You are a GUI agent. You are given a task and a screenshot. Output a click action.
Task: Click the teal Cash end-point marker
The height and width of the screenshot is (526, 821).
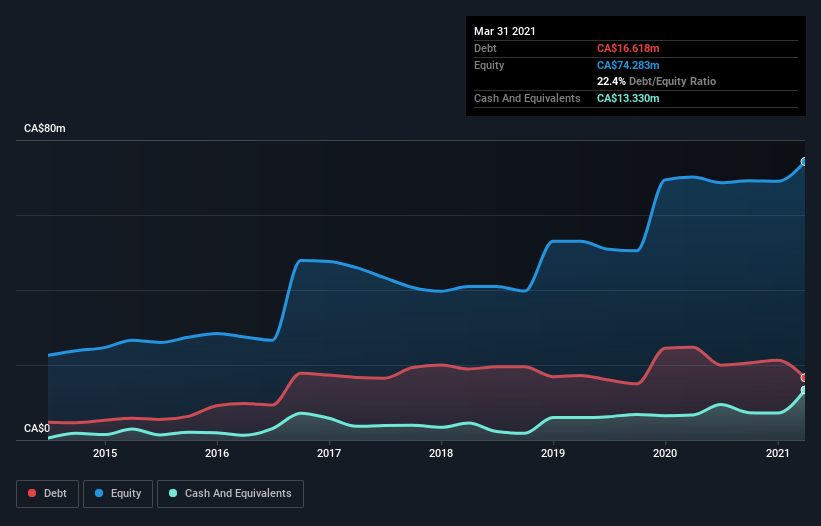point(804,390)
